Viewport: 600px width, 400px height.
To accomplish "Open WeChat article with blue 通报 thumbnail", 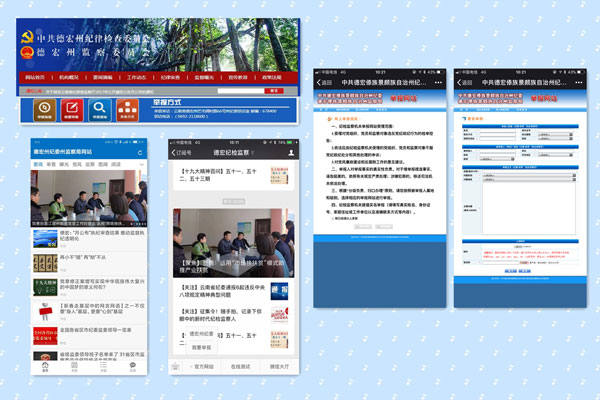I will tap(233, 291).
